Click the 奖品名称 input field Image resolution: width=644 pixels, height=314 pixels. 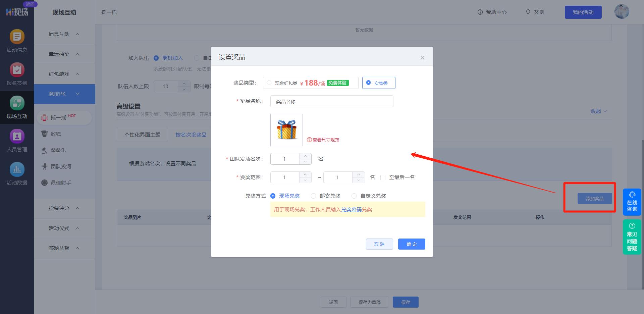331,101
